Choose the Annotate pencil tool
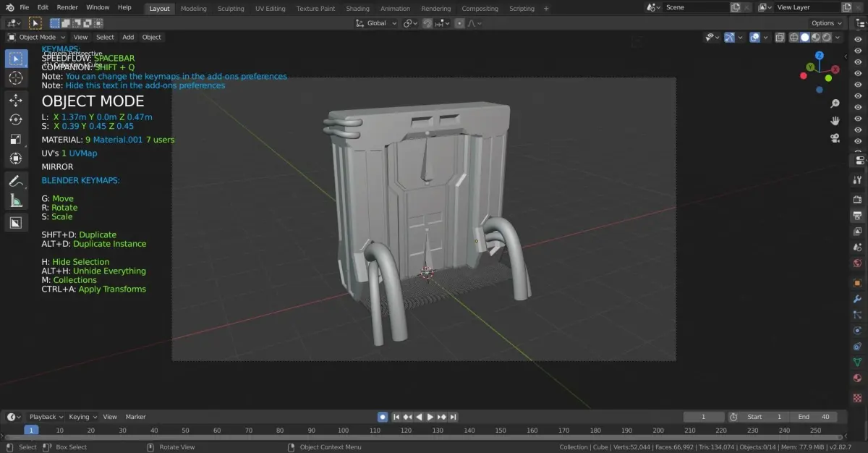The image size is (868, 453). pyautogui.click(x=16, y=181)
